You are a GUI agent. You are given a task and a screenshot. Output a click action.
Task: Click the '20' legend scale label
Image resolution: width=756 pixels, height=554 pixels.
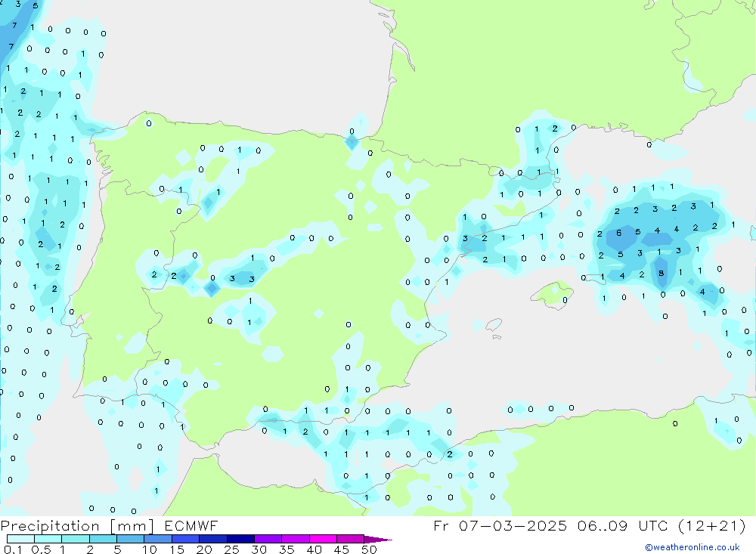coord(204,549)
